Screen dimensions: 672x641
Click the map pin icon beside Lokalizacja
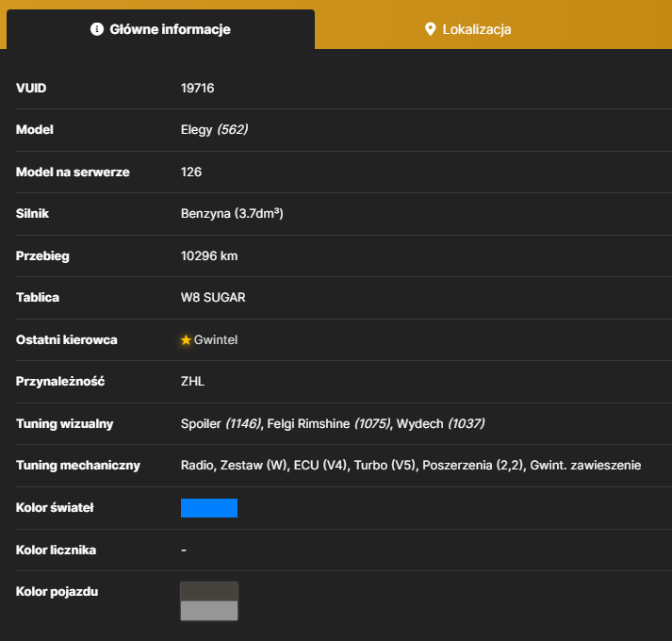click(431, 29)
